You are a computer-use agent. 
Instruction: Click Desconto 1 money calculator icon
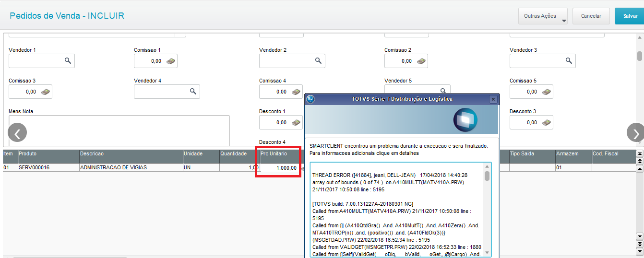coord(296,122)
